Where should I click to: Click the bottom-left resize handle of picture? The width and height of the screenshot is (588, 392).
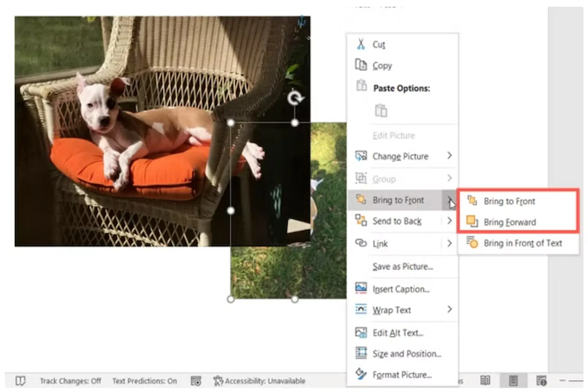[x=231, y=299]
